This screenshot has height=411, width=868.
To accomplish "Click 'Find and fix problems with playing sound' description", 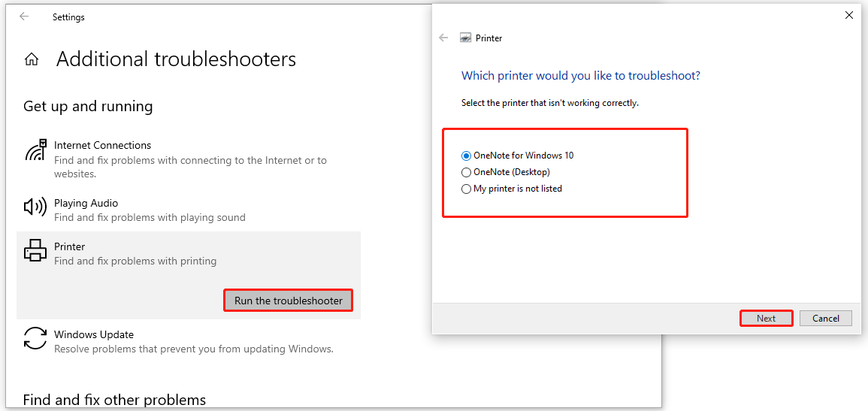I will click(x=150, y=217).
